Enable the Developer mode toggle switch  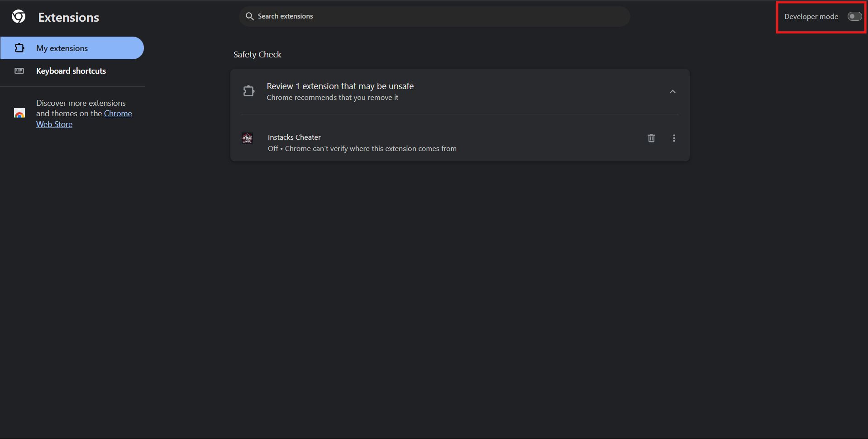click(x=854, y=17)
